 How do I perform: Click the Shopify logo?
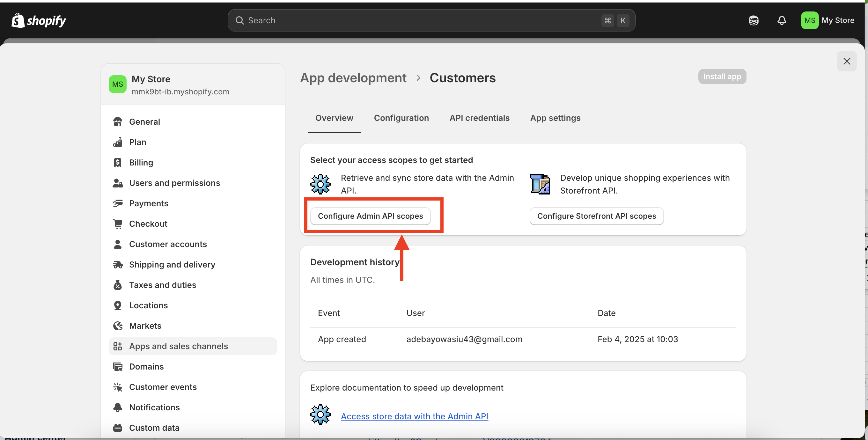click(x=38, y=20)
